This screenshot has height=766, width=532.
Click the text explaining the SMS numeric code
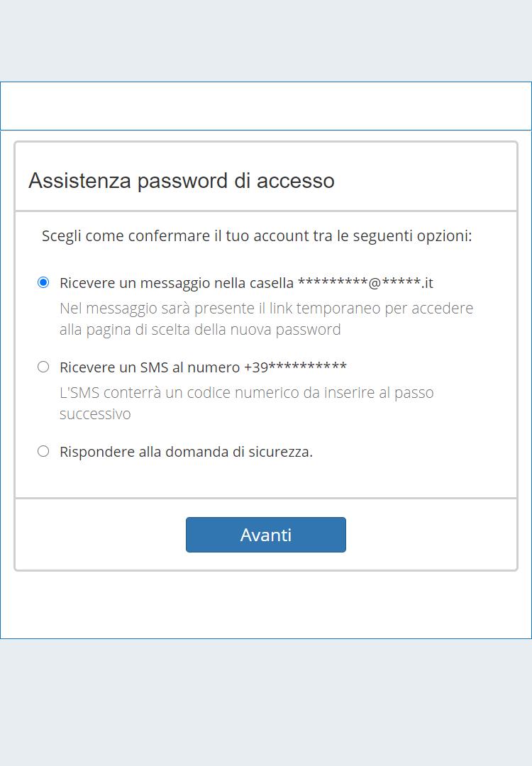(247, 392)
